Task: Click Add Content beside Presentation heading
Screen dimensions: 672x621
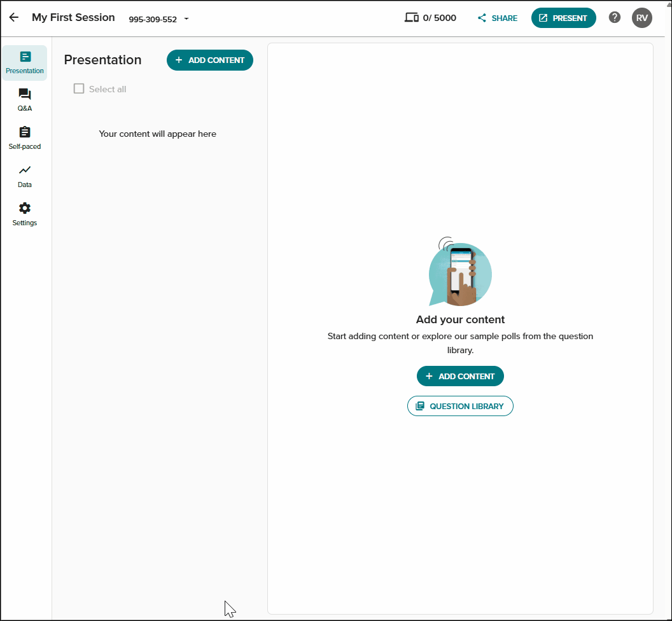Action: click(x=209, y=60)
